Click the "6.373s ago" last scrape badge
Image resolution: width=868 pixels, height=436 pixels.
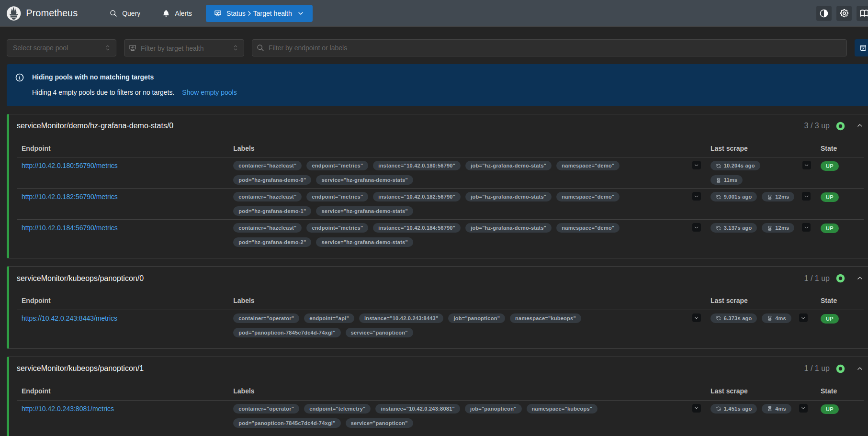click(x=734, y=318)
